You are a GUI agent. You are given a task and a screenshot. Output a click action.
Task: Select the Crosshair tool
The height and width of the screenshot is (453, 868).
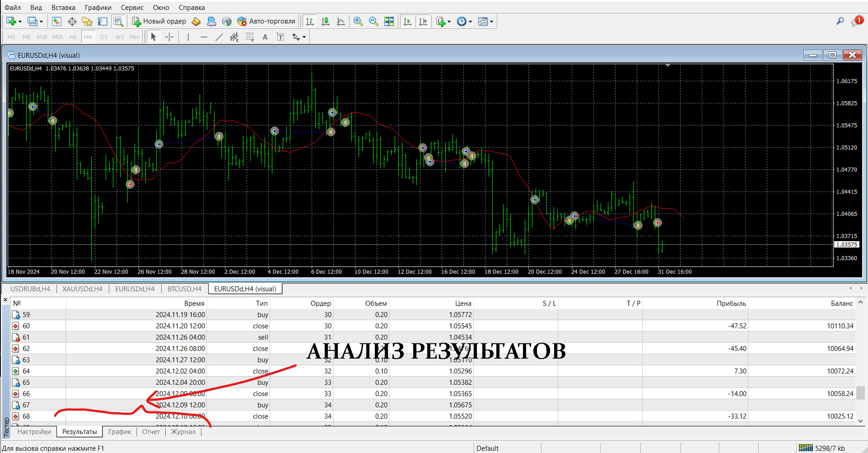click(x=169, y=37)
